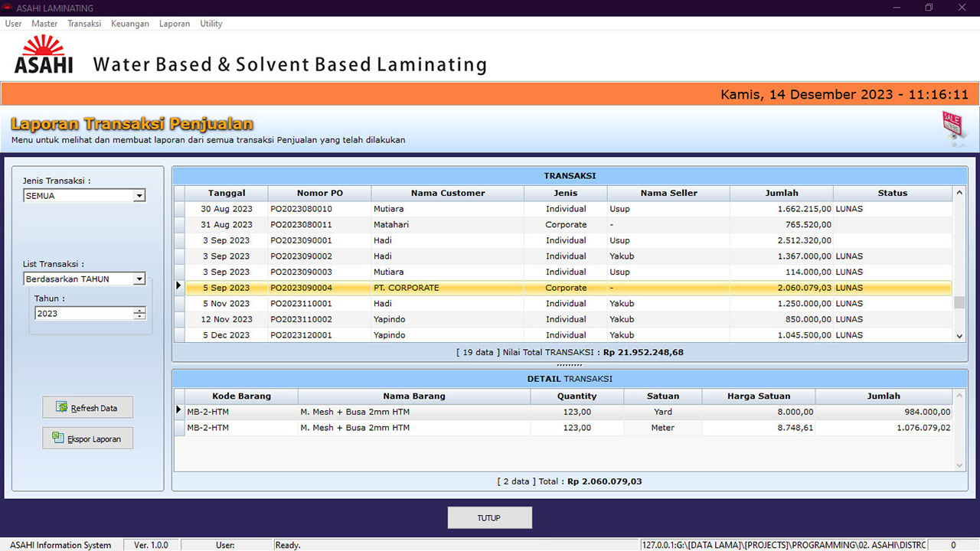Open the Master menu
980x551 pixels.
pos(44,24)
